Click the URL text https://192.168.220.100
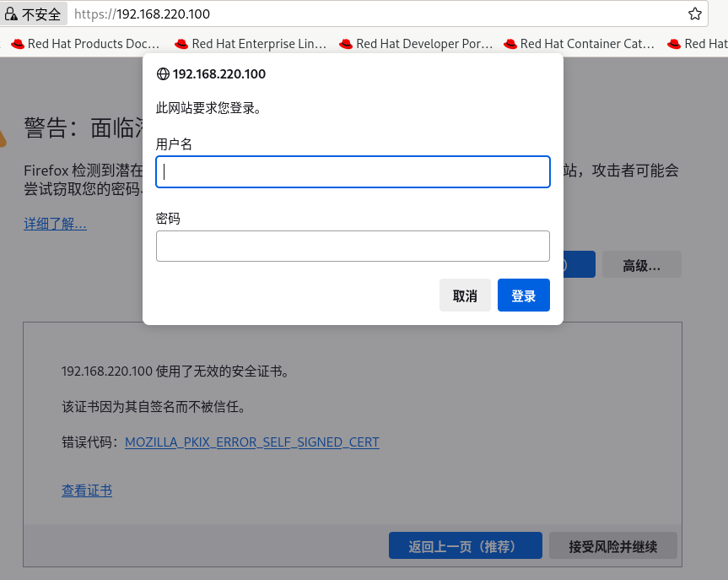 [142, 14]
